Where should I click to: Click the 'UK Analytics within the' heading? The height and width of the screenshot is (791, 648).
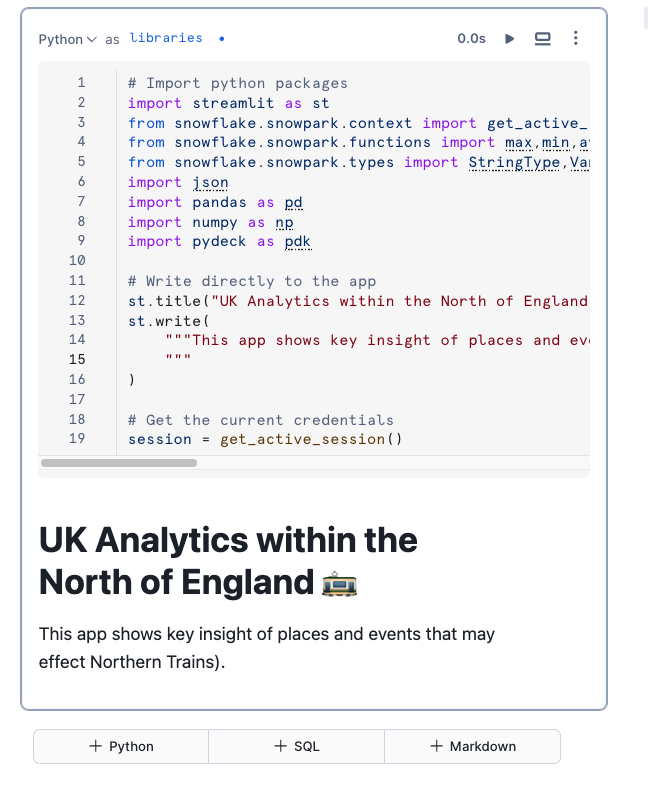coord(228,541)
